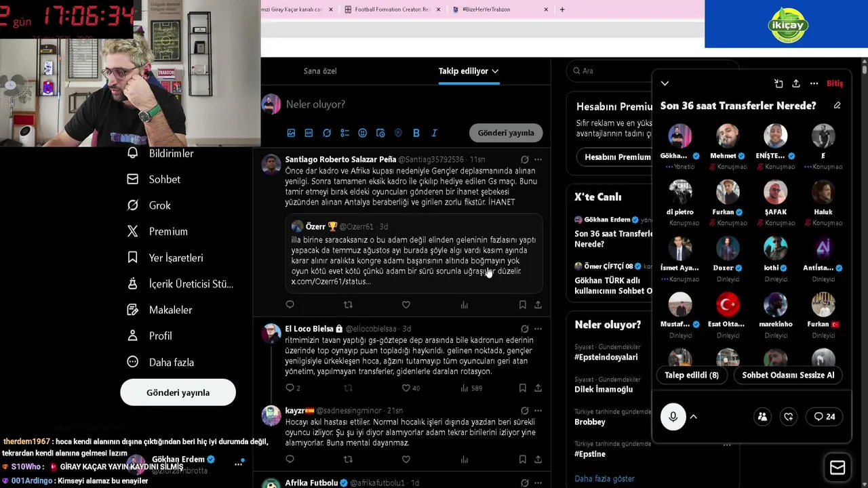Add an image to the new post
The height and width of the screenshot is (488, 868).
[x=291, y=133]
